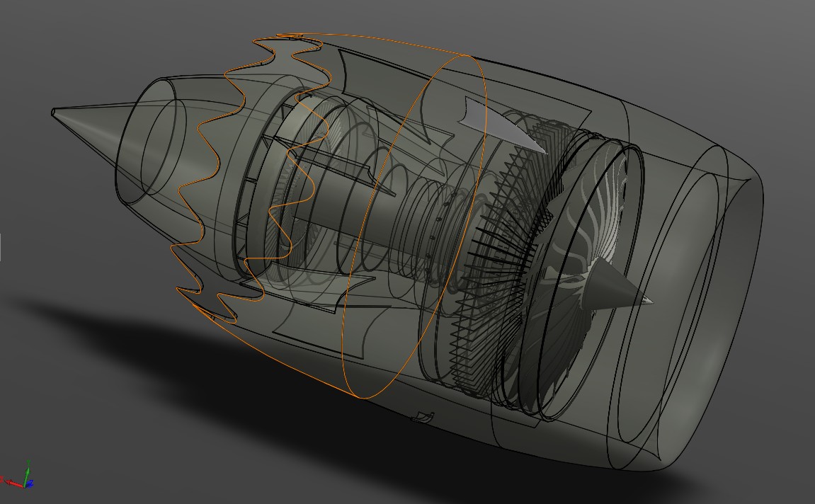This screenshot has height=504, width=815.
Task: Click the red X axis of the triad
Action: [x=13, y=482]
